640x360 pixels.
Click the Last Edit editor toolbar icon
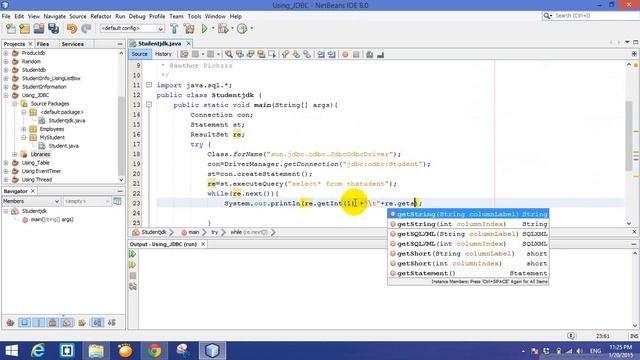coord(184,54)
